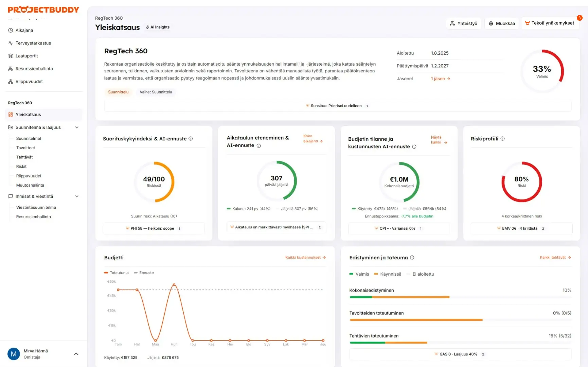Follow the Kaikki kustannukset link
The image size is (588, 367).
[x=305, y=258]
